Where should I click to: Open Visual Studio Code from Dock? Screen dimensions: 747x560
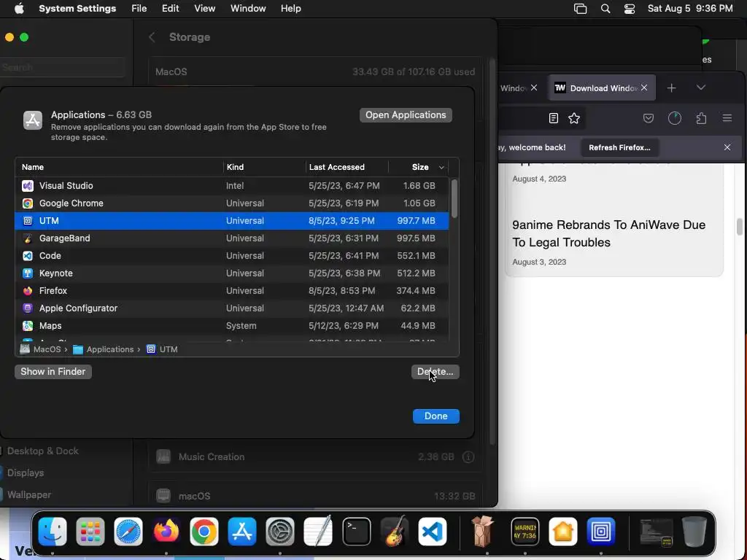432,531
